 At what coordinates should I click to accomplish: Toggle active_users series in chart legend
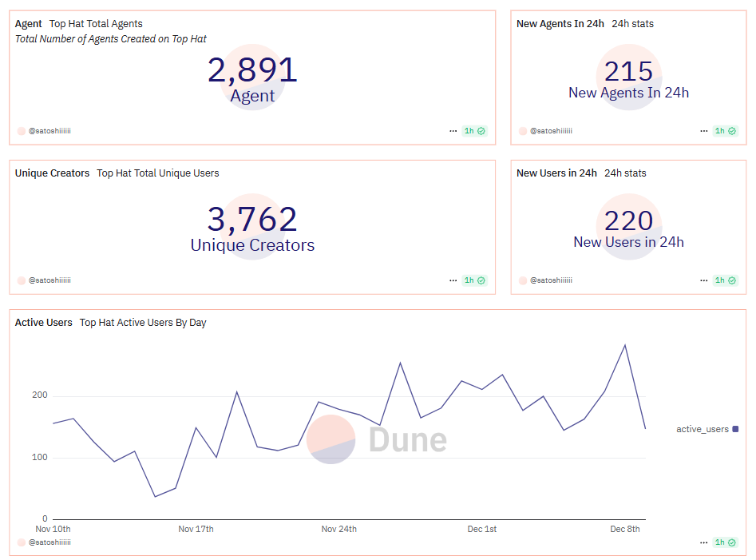coord(702,429)
